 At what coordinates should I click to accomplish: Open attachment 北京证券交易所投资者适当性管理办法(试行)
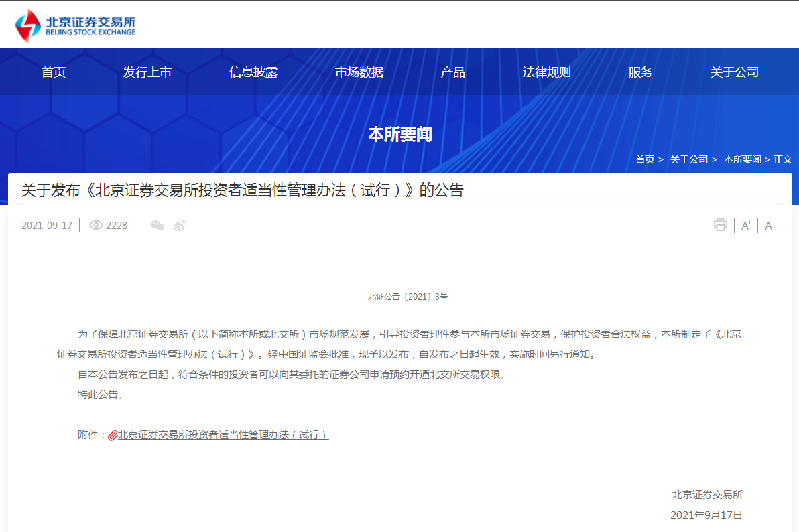click(223, 435)
